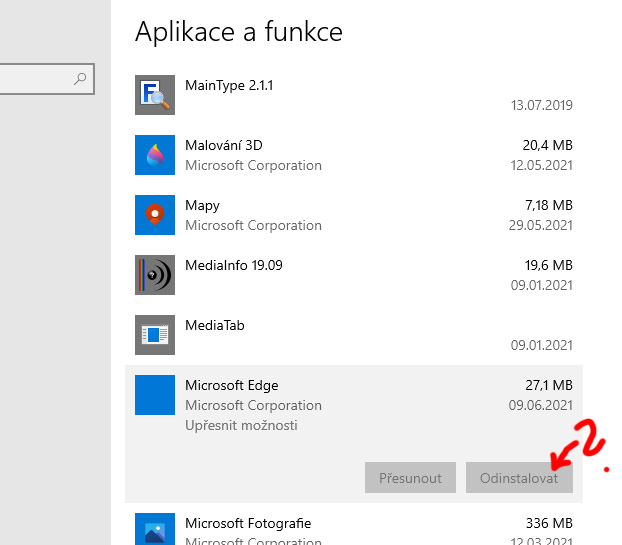Screen dimensions: 622x545
Task: Click the Aplikace a funkce heading
Action: (x=239, y=32)
